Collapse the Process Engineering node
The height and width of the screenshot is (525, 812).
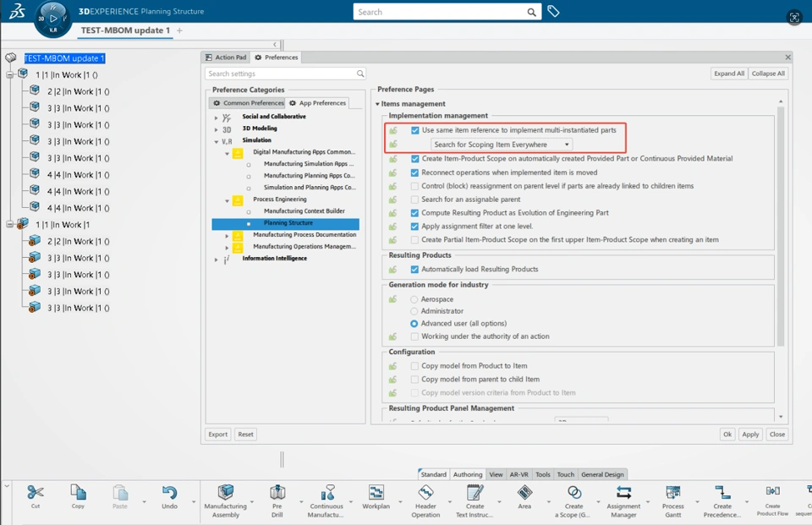click(227, 200)
